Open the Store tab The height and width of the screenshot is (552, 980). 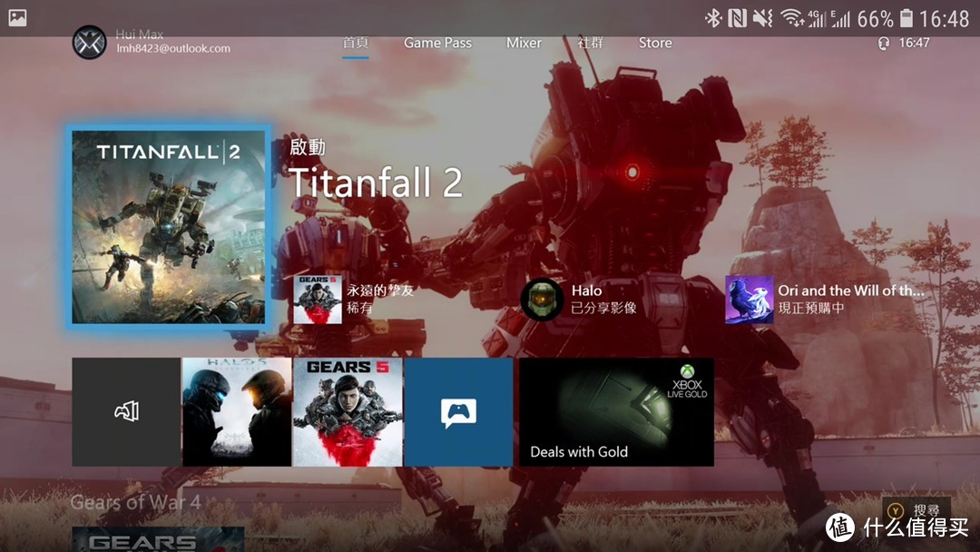click(655, 43)
